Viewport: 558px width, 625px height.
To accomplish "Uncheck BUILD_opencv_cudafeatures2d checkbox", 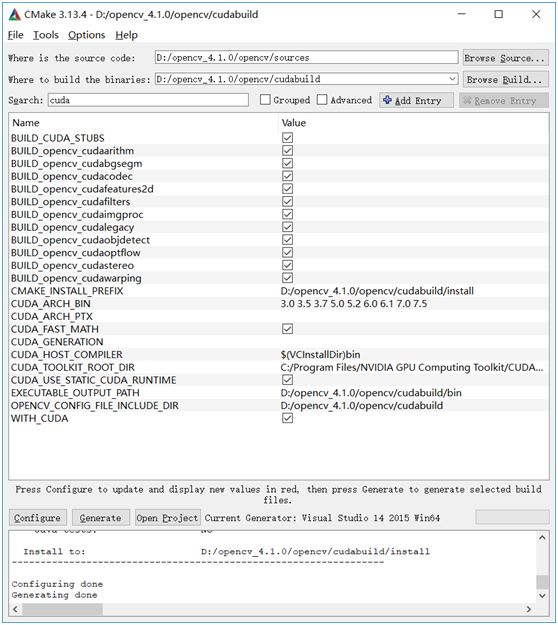I will (287, 189).
